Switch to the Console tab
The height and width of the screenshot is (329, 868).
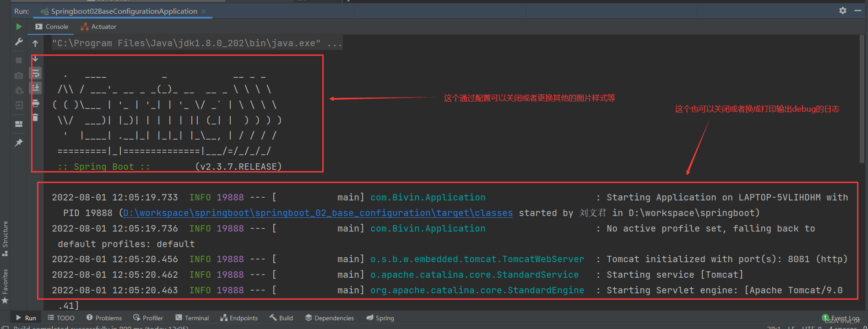pyautogui.click(x=52, y=27)
